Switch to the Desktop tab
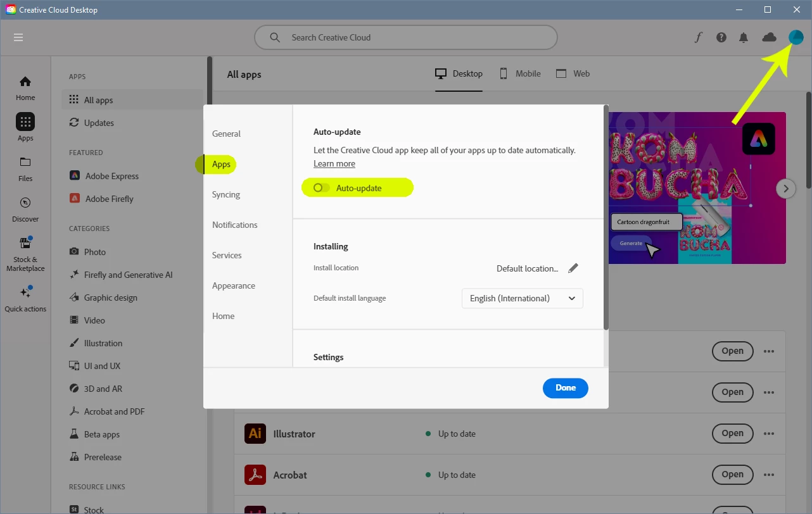This screenshot has width=812, height=514. point(459,74)
